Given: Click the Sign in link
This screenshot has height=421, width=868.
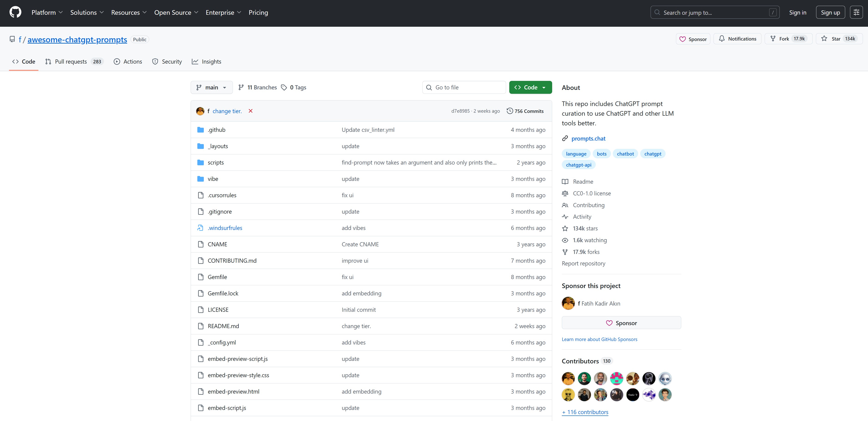Looking at the screenshot, I should 798,12.
